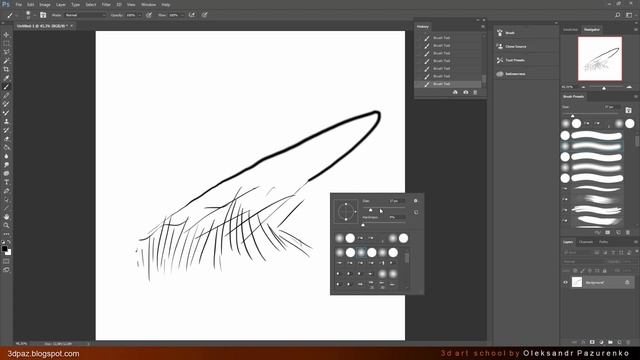Screen dimensions: 640x360
Task: Toggle Quick Mask mode
Action: tap(6, 261)
